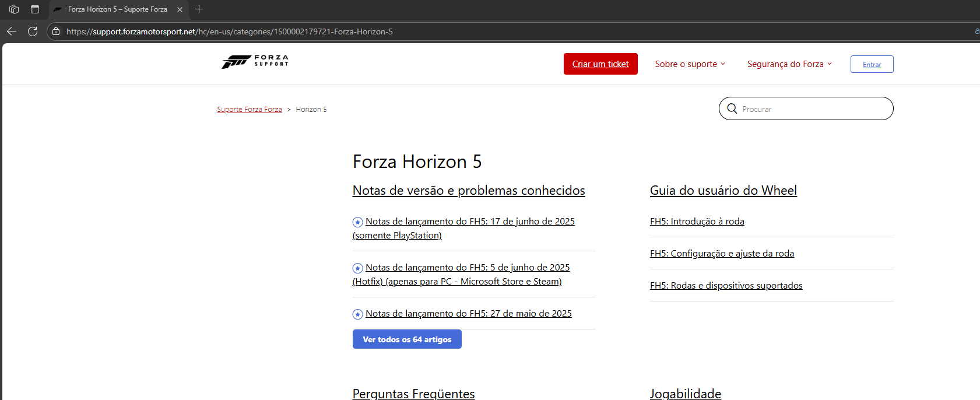This screenshot has height=400, width=980.
Task: Open the Suporte Forza Forza breadcrumb link
Action: pyautogui.click(x=250, y=110)
